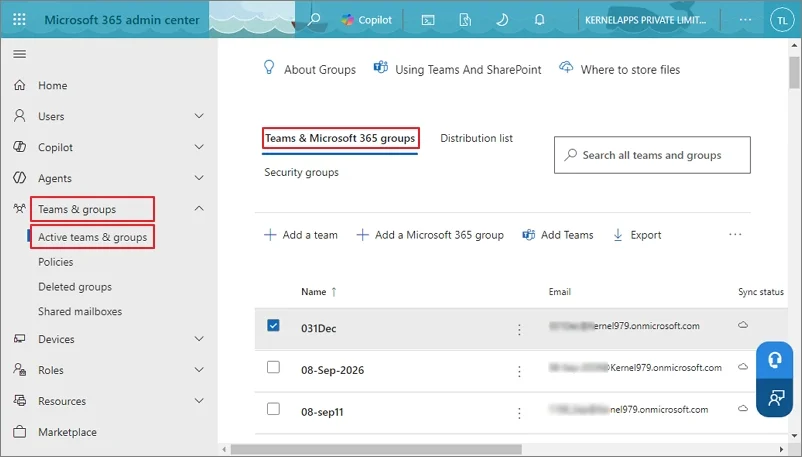Expand the Roles menu chevron
The image size is (802, 457).
click(199, 369)
